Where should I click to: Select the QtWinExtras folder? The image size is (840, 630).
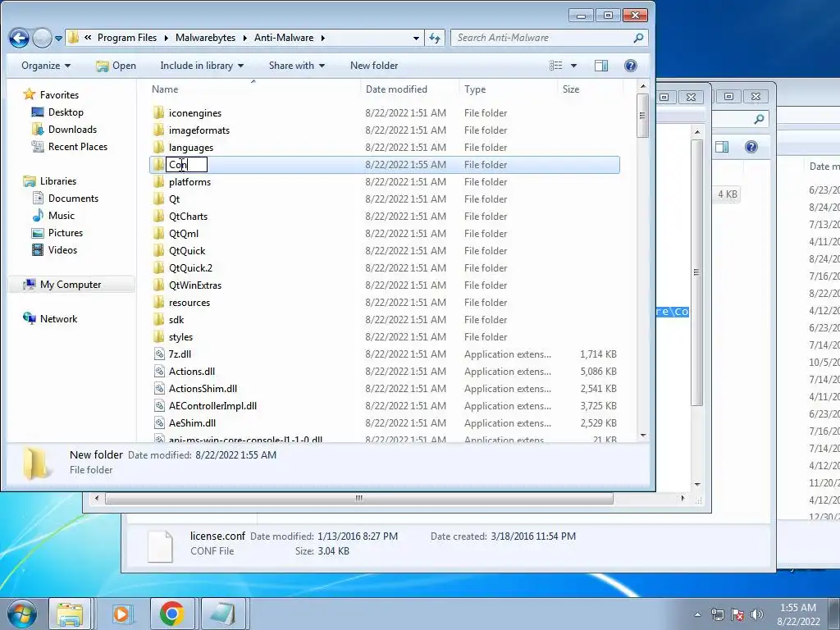pyautogui.click(x=195, y=285)
